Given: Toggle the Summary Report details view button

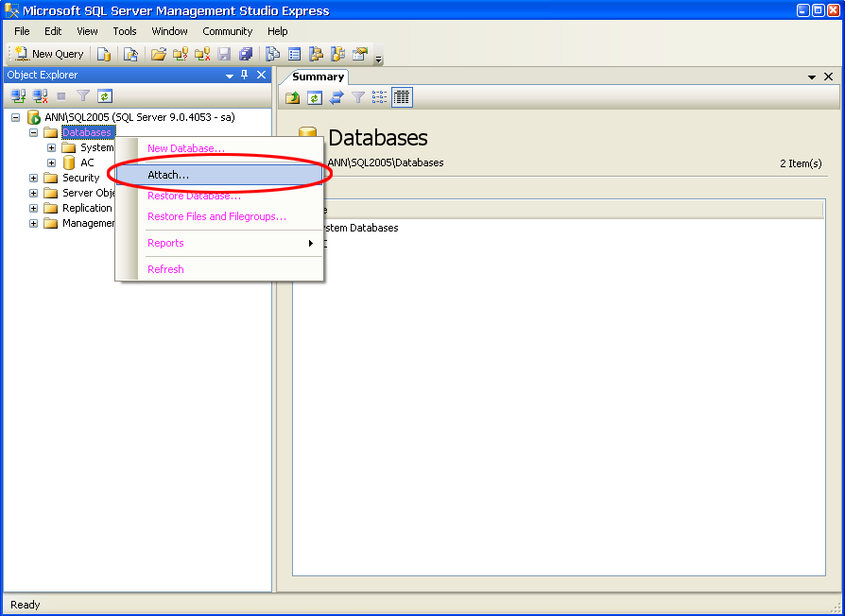Looking at the screenshot, I should 402,97.
